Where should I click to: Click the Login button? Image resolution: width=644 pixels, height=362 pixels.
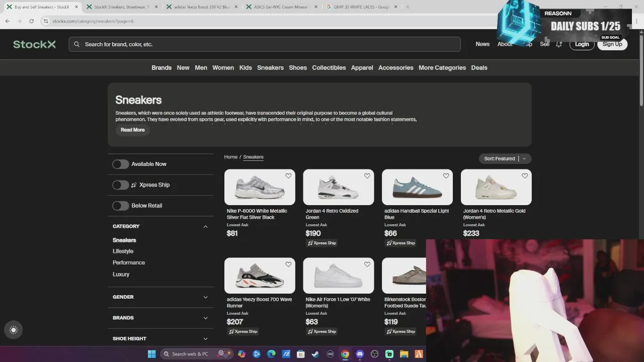[x=582, y=44]
